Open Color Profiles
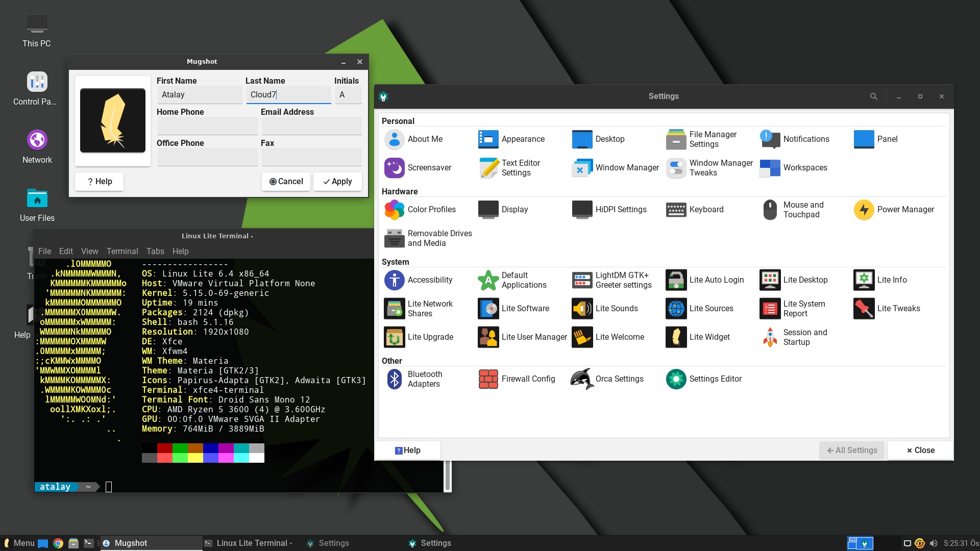Image resolution: width=980 pixels, height=551 pixels. pos(420,210)
